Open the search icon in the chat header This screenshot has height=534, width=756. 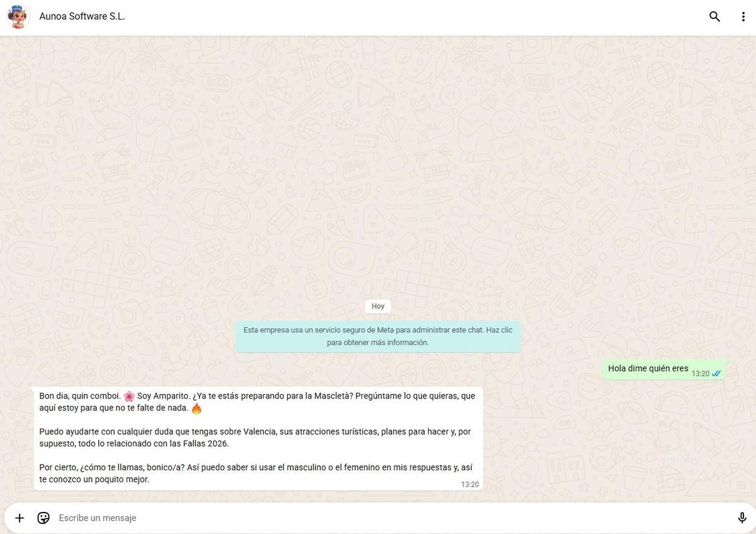(x=714, y=17)
